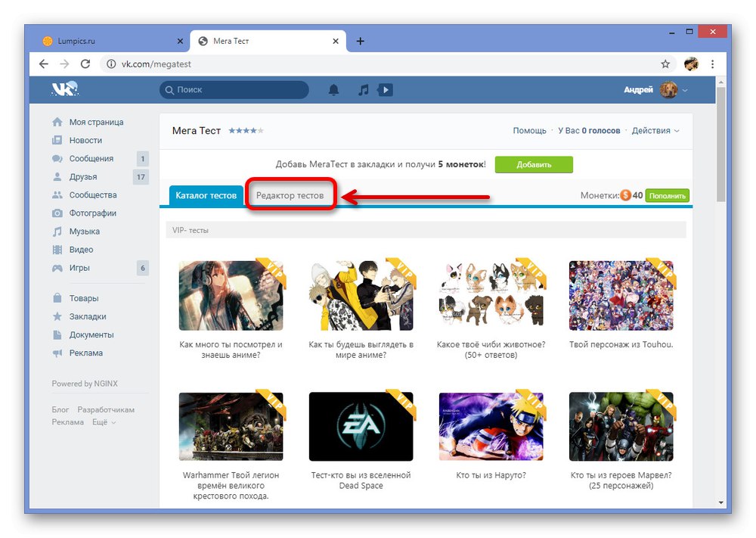Open Chrome profile avatar
This screenshot has height=538, width=756.
pos(691,64)
